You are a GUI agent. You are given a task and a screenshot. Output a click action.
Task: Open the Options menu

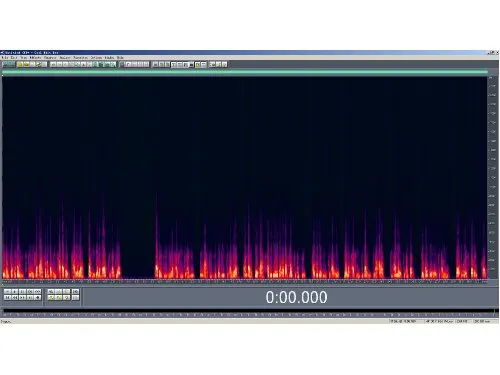point(96,58)
